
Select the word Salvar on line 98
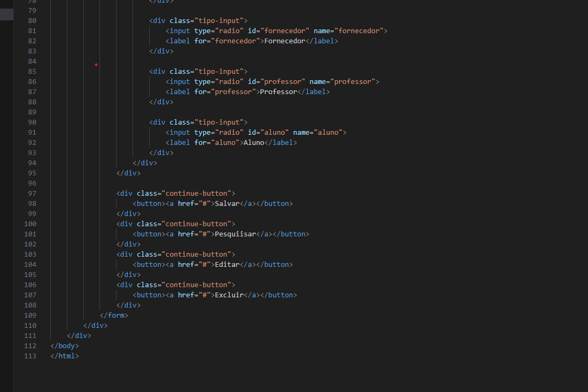click(227, 203)
